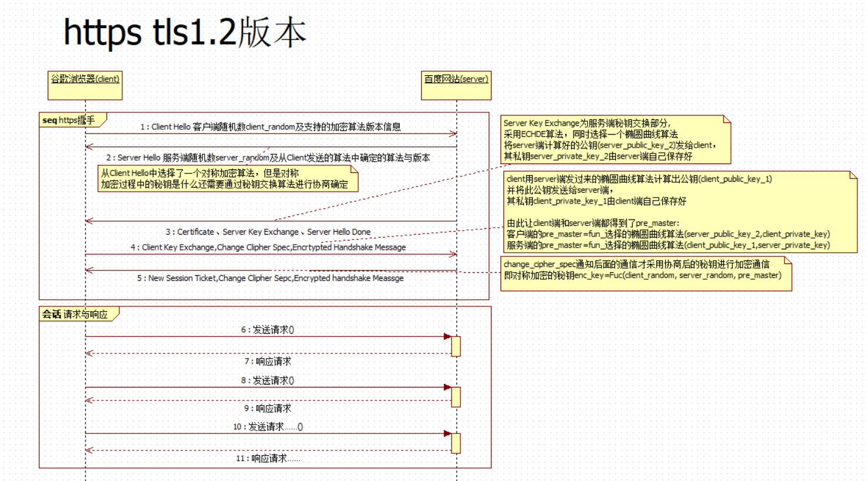This screenshot has height=481, width=868.
Task: Click the 从Client Hello 对称加密 note
Action: click(228, 178)
